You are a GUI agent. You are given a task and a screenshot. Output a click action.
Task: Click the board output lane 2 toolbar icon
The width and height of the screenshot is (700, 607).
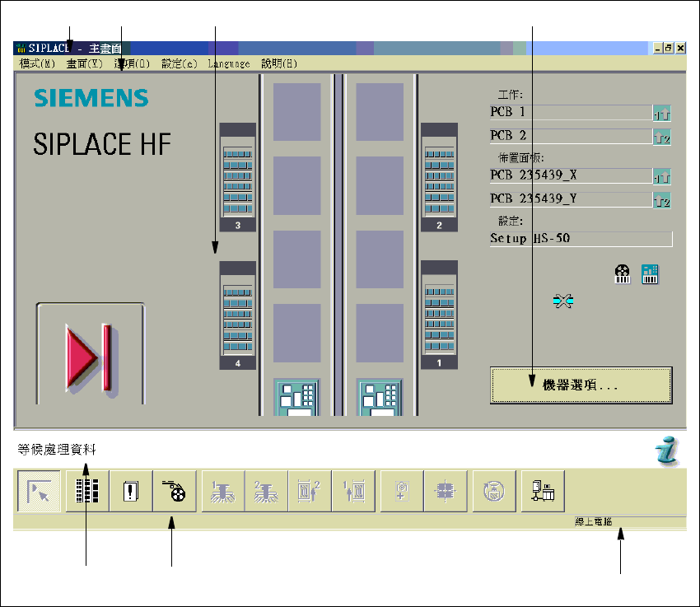[310, 491]
